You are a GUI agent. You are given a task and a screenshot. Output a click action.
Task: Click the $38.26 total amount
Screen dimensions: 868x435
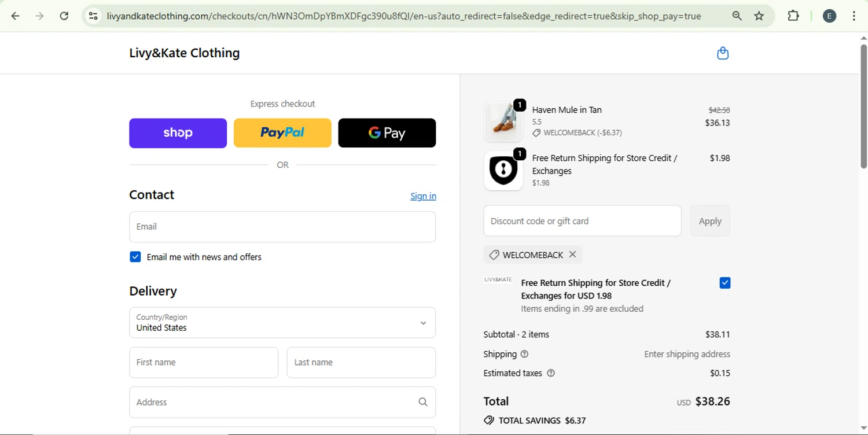tap(712, 401)
